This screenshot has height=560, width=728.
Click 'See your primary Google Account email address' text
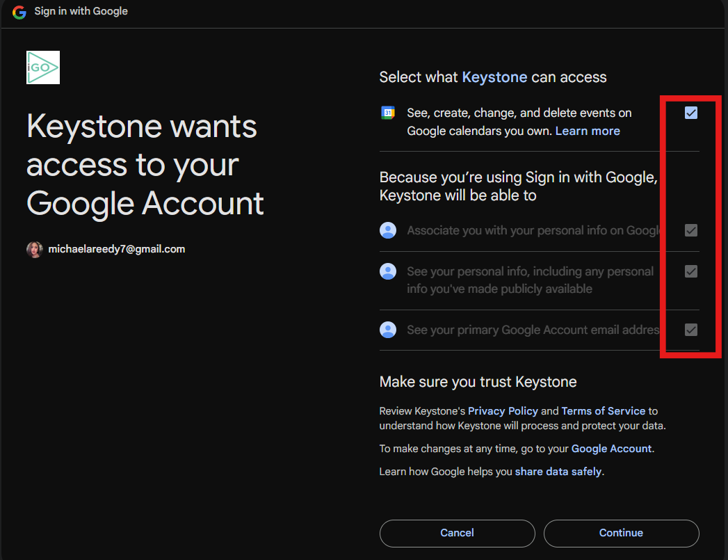pos(533,330)
